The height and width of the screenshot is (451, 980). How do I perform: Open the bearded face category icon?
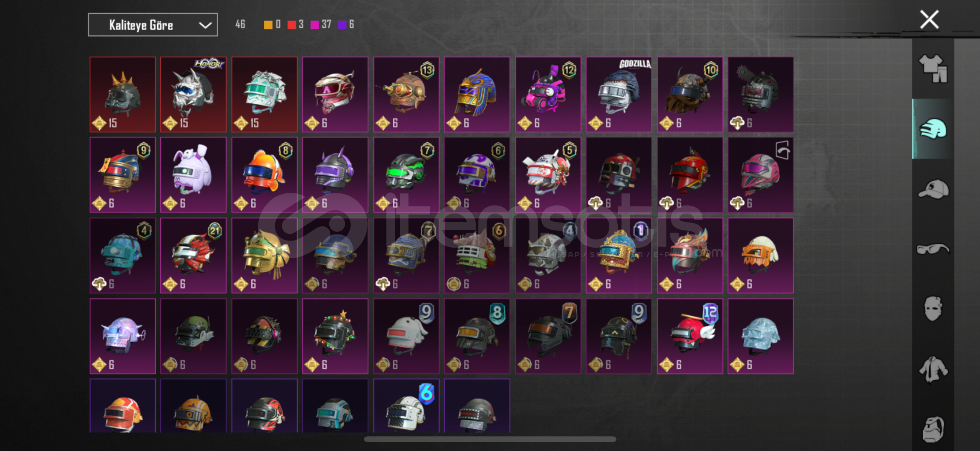[x=933, y=429]
